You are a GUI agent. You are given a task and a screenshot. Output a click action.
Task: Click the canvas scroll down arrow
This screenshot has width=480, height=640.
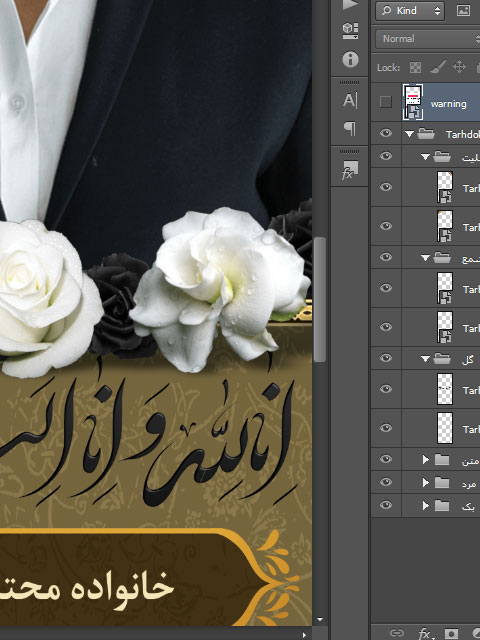[x=320, y=619]
